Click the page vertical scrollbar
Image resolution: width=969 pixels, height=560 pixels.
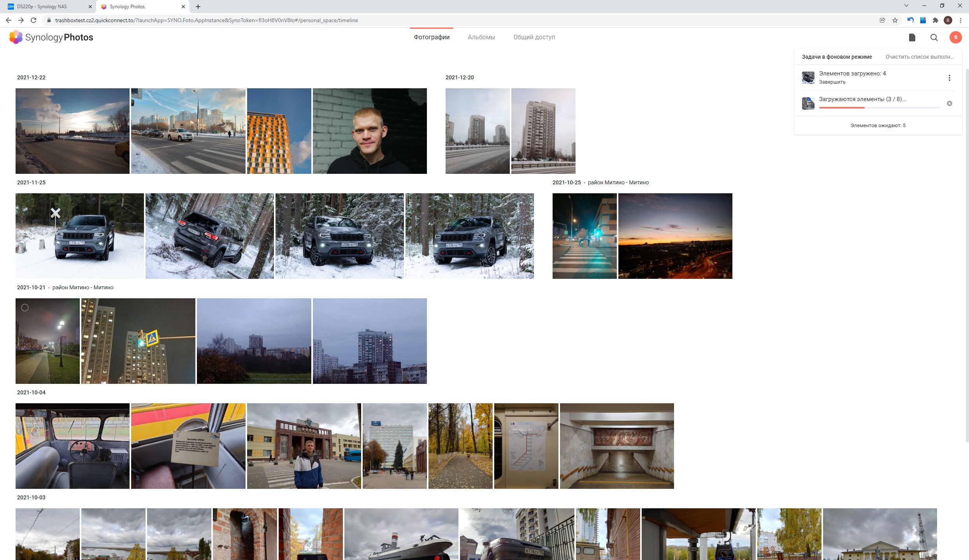[x=967, y=255]
